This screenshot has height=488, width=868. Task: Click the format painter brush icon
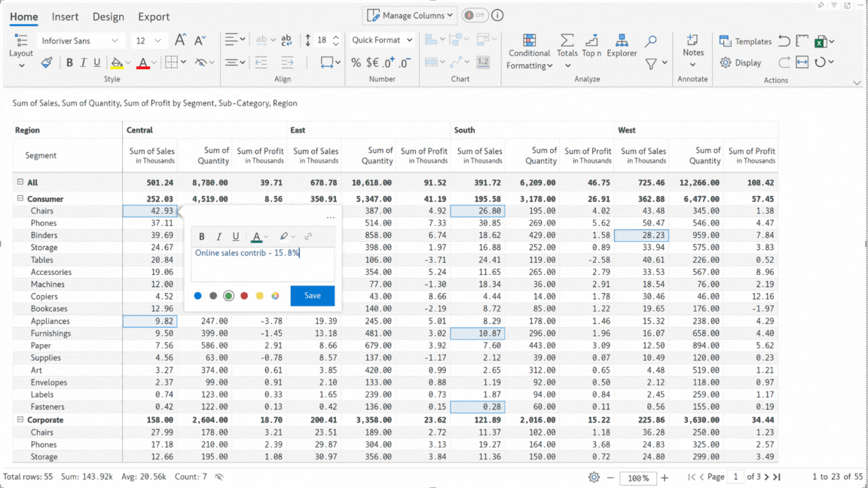47,63
